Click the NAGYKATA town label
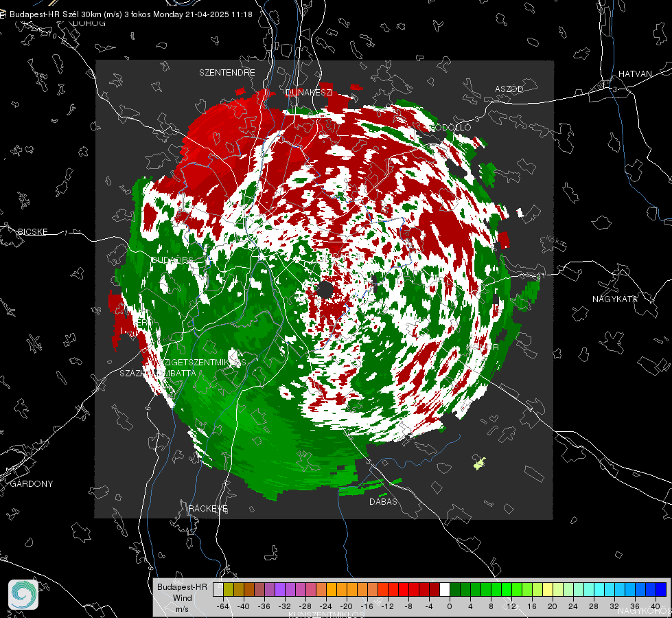 [x=614, y=299]
